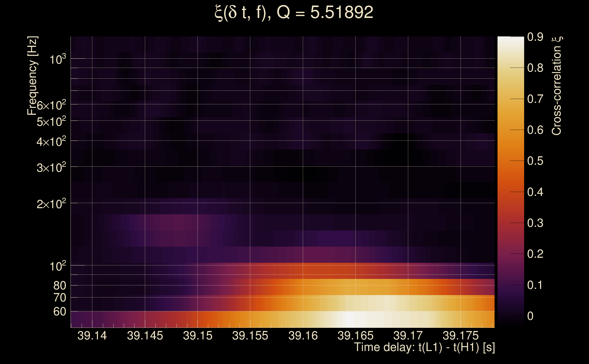
Task: Click the 39.175 time delay tick label
Action: point(460,336)
